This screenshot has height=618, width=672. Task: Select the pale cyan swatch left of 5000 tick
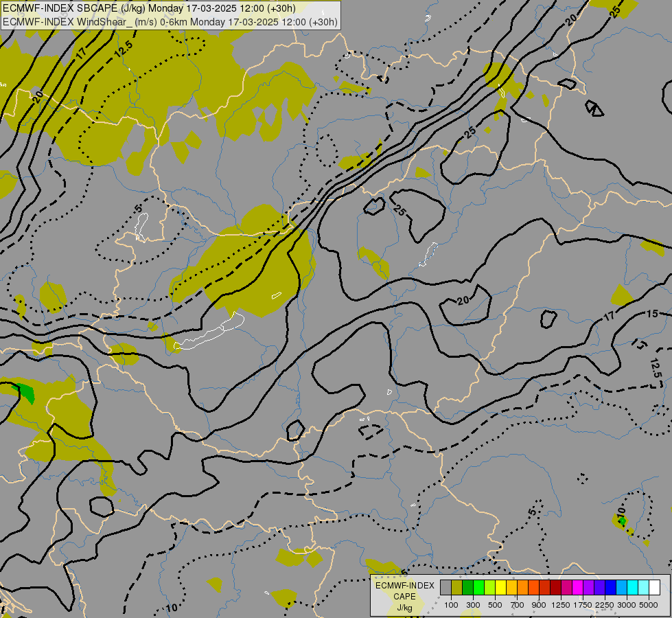click(644, 587)
